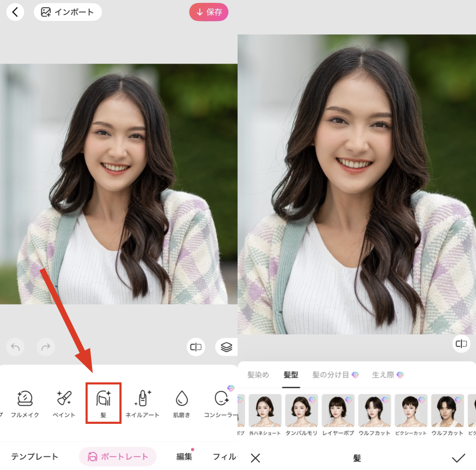Viewport: 476px width, 470px height.
Task: Select the ネイルアート (Nail Art) tool
Action: 142,402
